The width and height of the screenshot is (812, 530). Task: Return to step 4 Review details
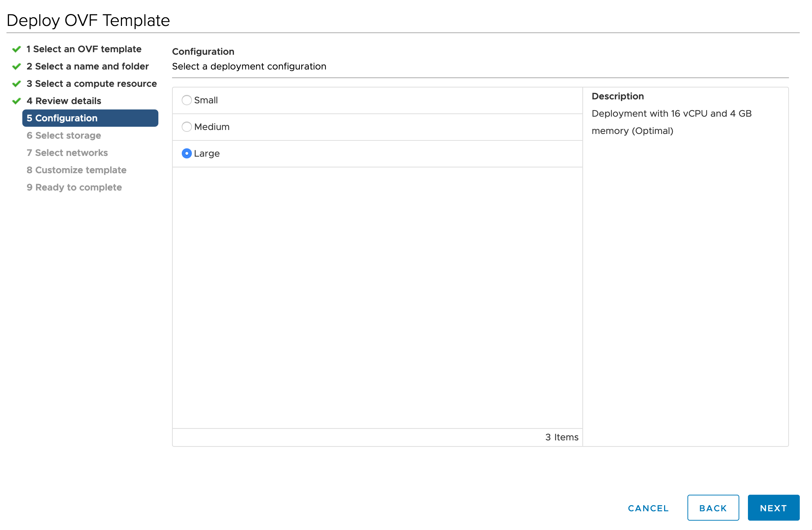[64, 101]
